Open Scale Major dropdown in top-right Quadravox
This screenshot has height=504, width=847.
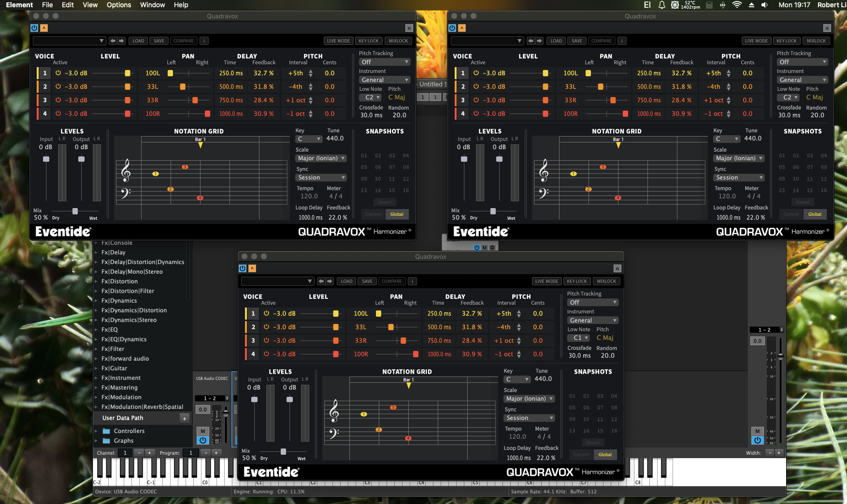[739, 158]
